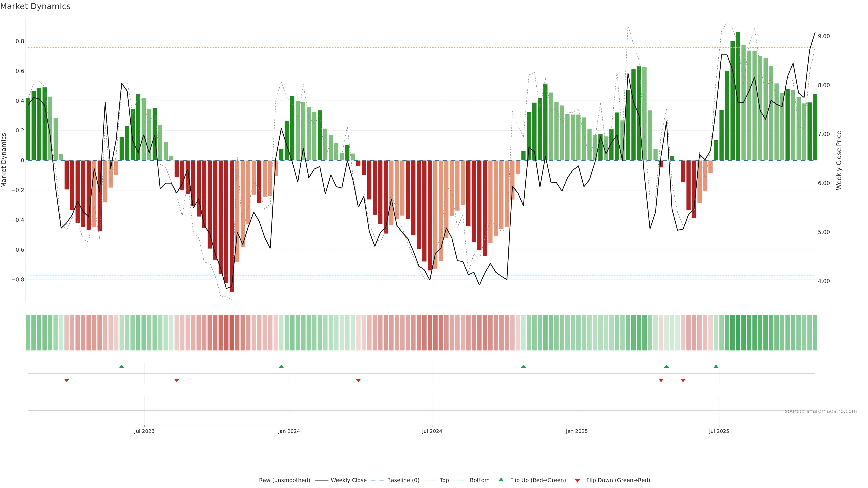Click the leftmost green Flip Up triangle marker

pos(122,366)
